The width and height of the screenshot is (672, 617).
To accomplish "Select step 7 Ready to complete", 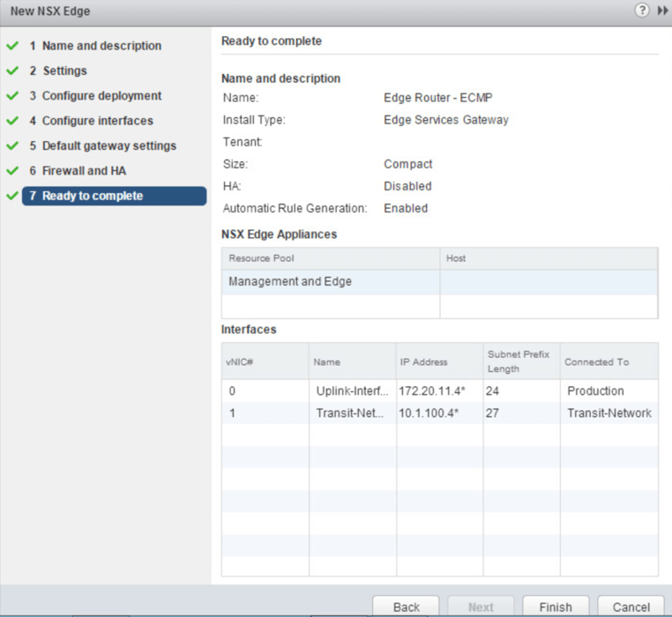I will pyautogui.click(x=92, y=196).
